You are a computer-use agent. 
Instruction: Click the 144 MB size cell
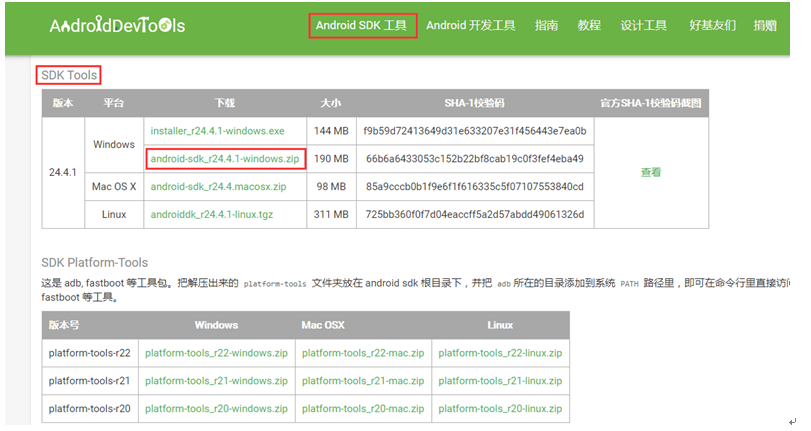[x=331, y=131]
